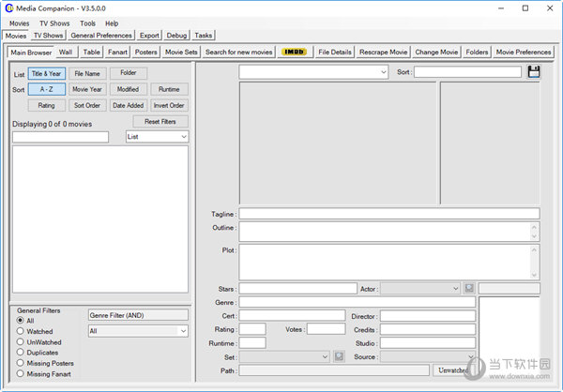Screen dimensions: 563x392
Task: Switch to the General Preferences tab
Action: tap(101, 36)
